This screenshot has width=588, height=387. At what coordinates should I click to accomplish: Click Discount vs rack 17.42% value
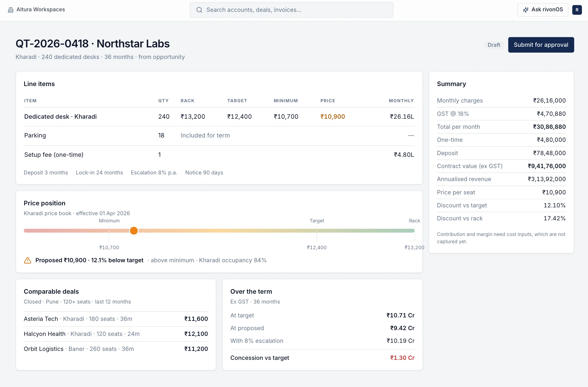coord(555,218)
